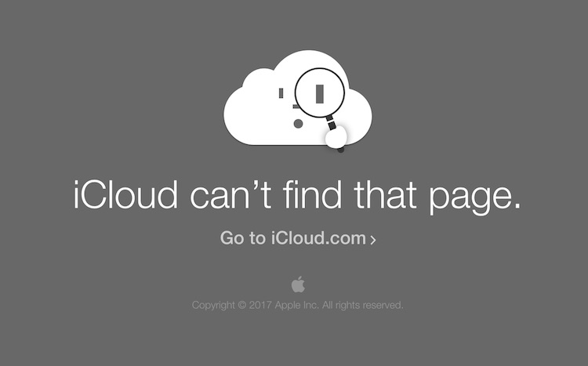Click the word "that" in the heading
The width and height of the screenshot is (588, 366).
[x=385, y=194]
